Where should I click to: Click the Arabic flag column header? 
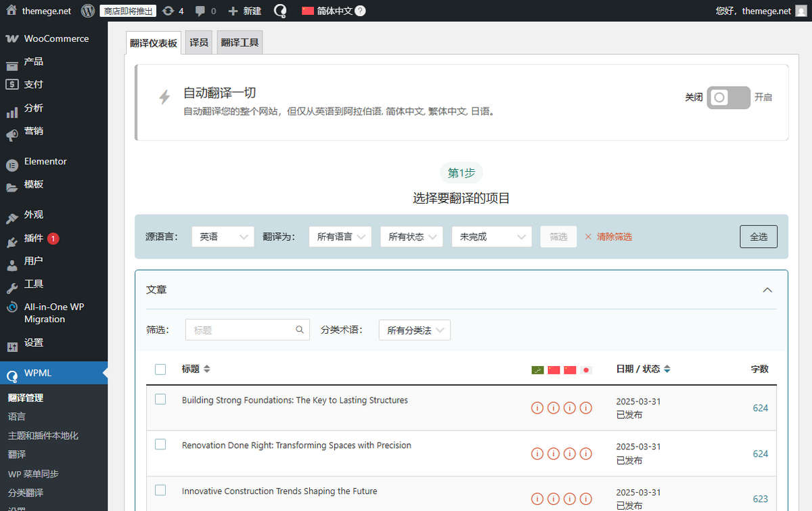538,370
